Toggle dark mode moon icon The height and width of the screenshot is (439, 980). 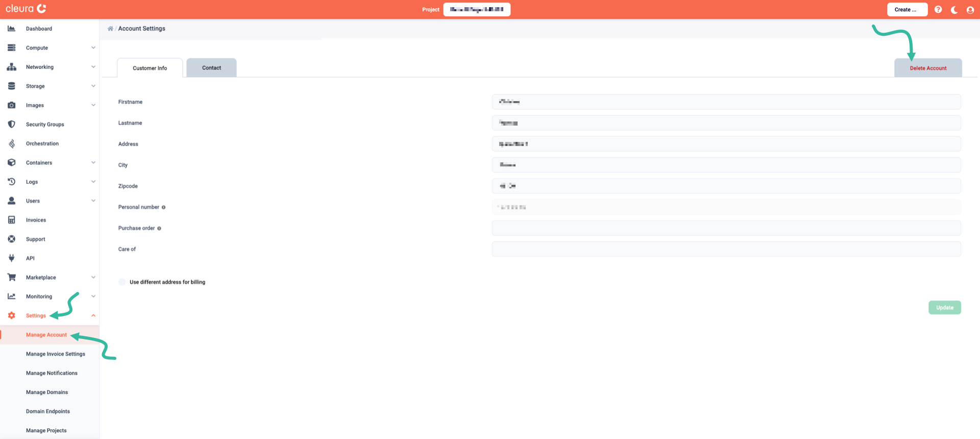[x=954, y=10]
